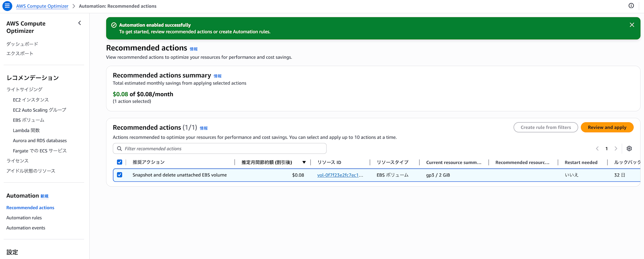The width and height of the screenshot is (644, 259).
Task: Dismiss the Automation enabled success banner
Action: point(632,25)
